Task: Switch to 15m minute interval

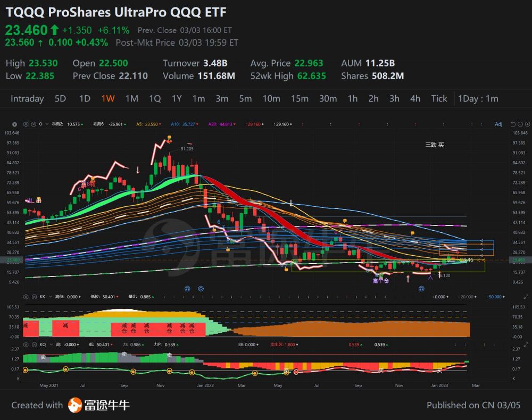Action: tap(300, 99)
